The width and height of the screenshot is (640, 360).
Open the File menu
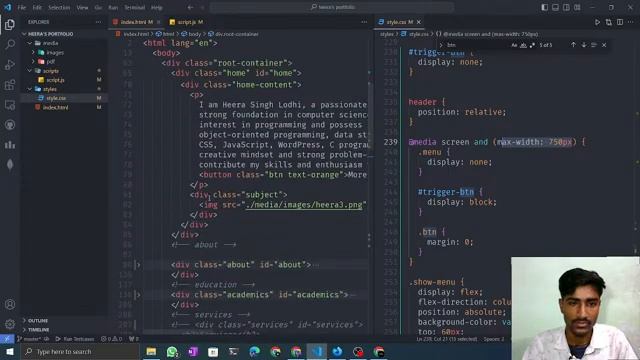tap(22, 7)
